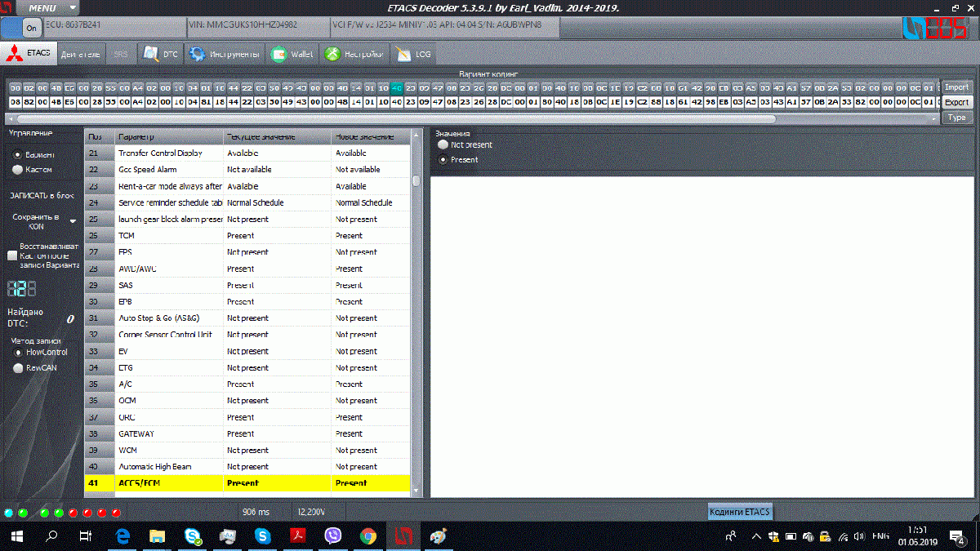Select the ACCS/FCM row
Viewport: 980px width, 551px height.
[247, 483]
